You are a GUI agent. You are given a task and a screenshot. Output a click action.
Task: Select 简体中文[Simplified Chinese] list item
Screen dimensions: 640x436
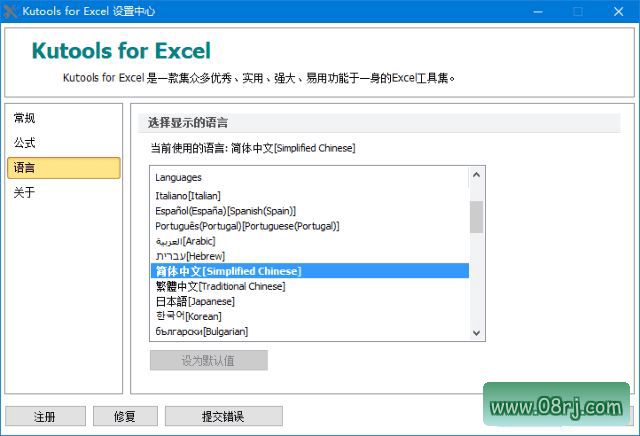(228, 271)
